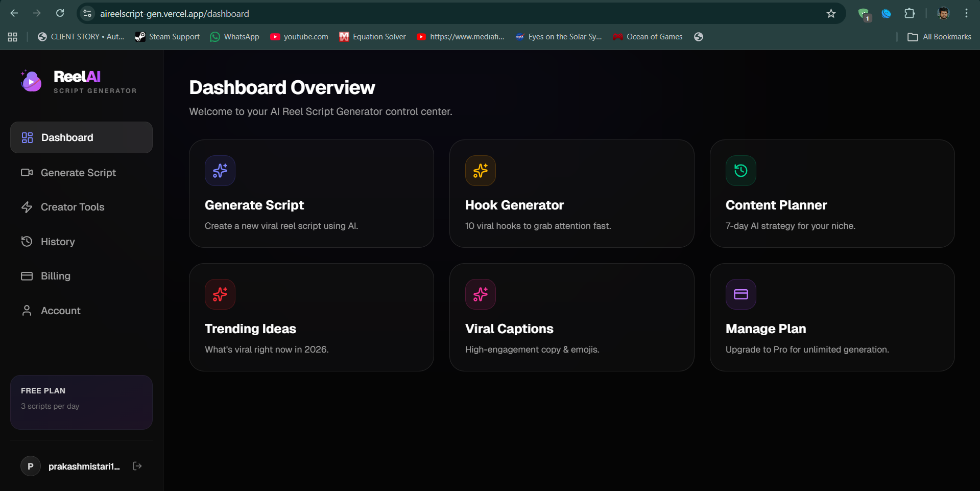The image size is (980, 491).
Task: Open the Account section from sidebar
Action: 60,310
